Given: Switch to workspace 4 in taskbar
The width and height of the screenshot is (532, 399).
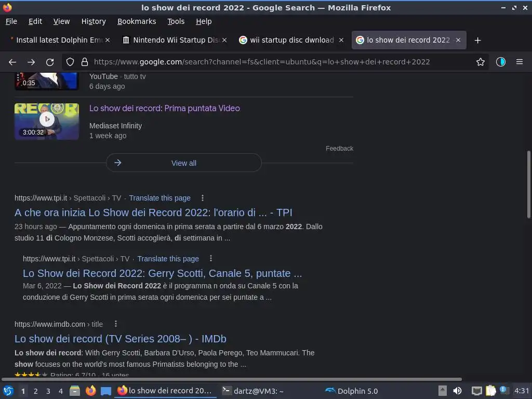Looking at the screenshot, I should (61, 391).
